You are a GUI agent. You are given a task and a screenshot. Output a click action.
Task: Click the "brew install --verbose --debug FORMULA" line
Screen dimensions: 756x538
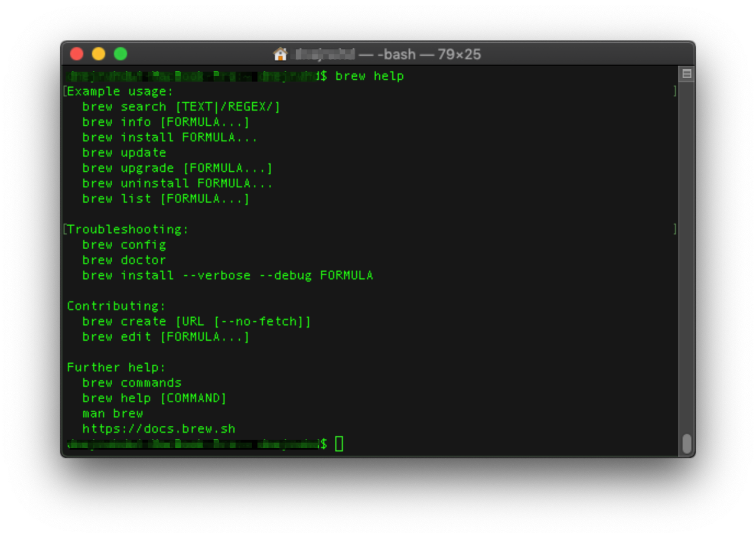coord(227,275)
